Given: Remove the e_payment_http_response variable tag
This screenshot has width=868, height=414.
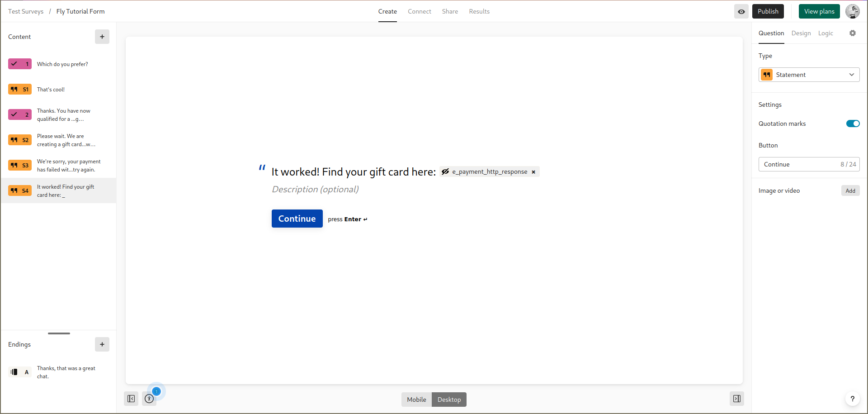Looking at the screenshot, I should click(533, 172).
